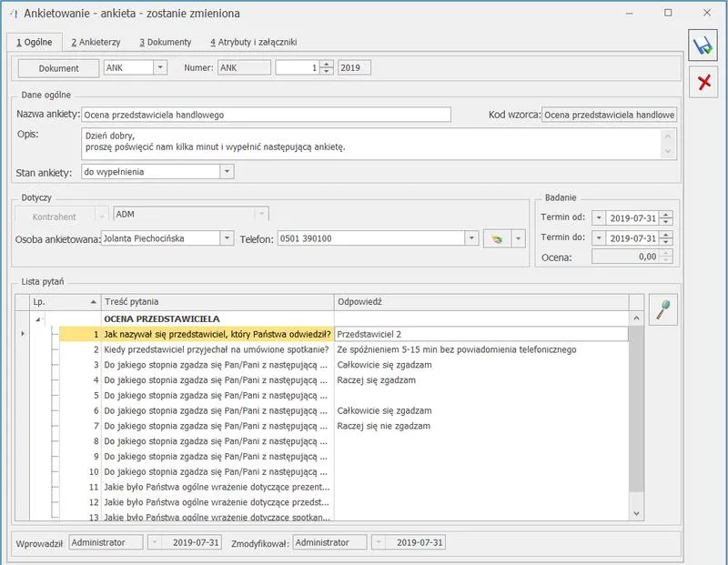Open the Dokument type ANK dropdown
The height and width of the screenshot is (565, 728).
click(160, 67)
